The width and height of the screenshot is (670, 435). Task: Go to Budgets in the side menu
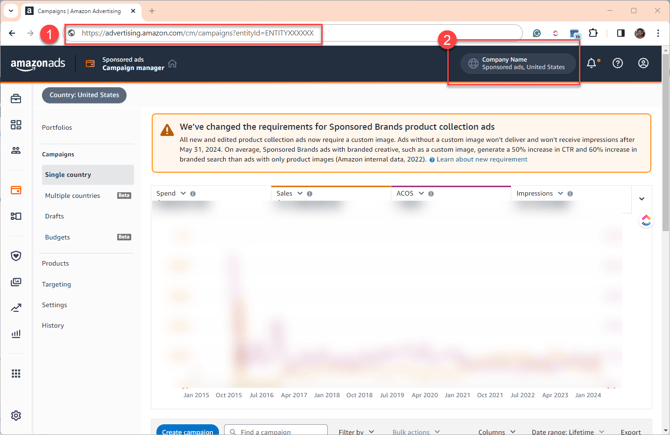(57, 237)
